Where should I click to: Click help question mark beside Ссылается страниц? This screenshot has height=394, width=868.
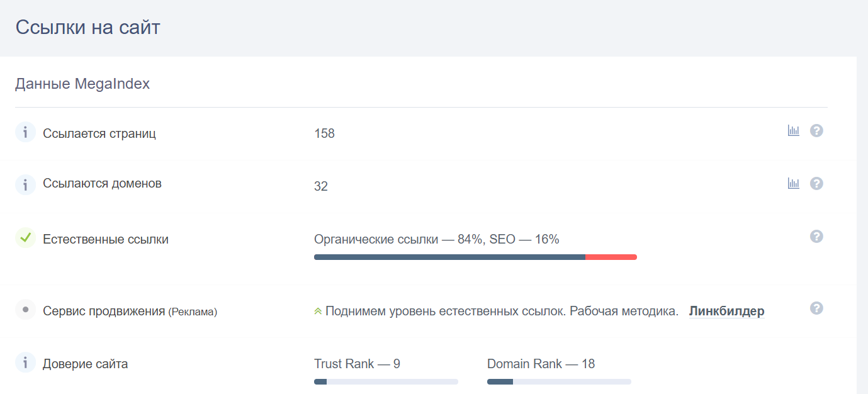pos(816,131)
